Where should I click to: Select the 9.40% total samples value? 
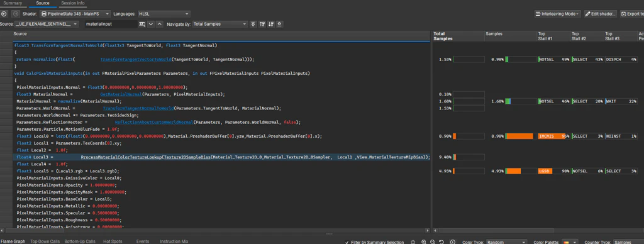[x=445, y=157]
